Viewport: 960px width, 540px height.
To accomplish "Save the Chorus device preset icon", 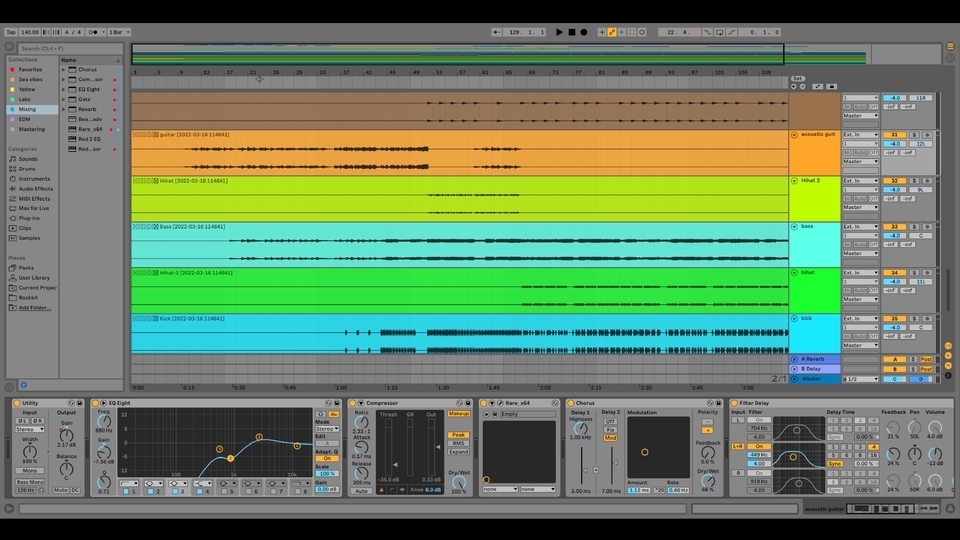I will click(x=719, y=403).
